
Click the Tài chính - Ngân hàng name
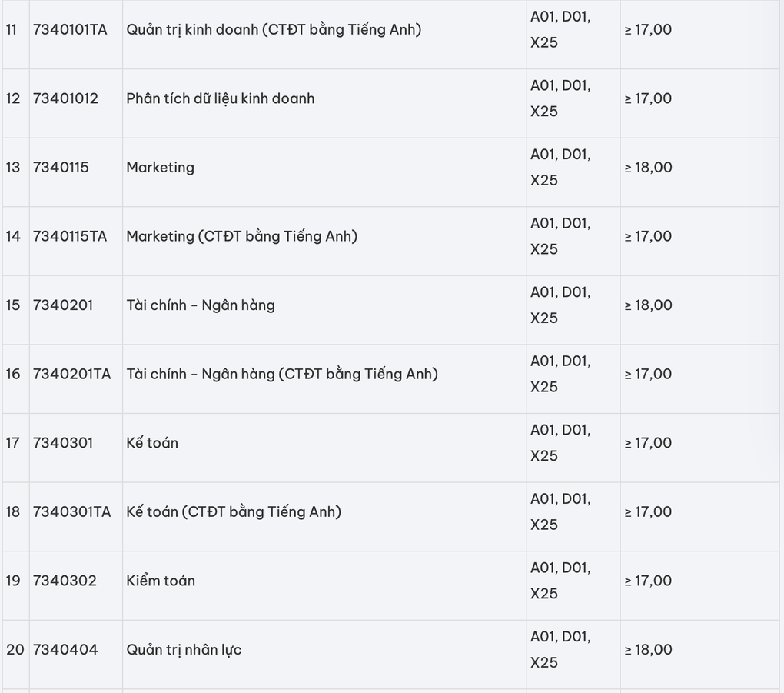pos(201,305)
